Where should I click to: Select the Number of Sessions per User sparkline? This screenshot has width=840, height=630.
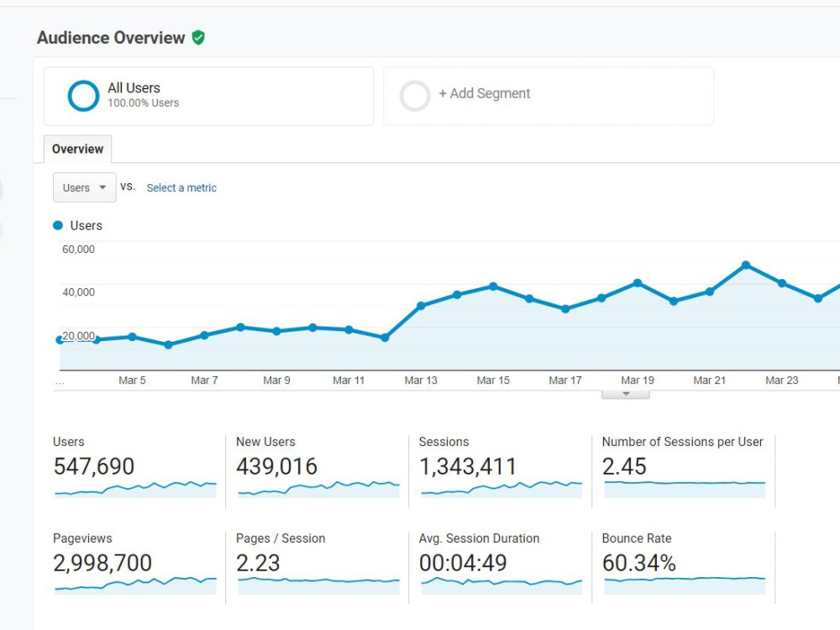pos(685,490)
